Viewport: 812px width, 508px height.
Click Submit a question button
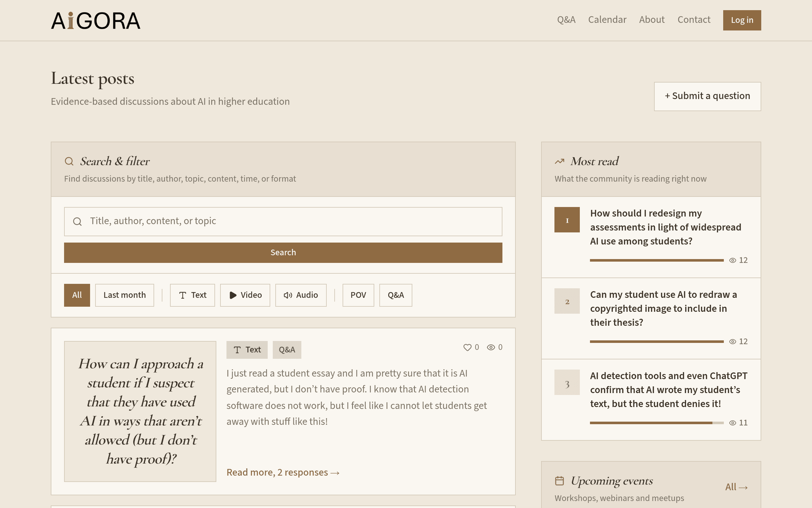tap(707, 97)
